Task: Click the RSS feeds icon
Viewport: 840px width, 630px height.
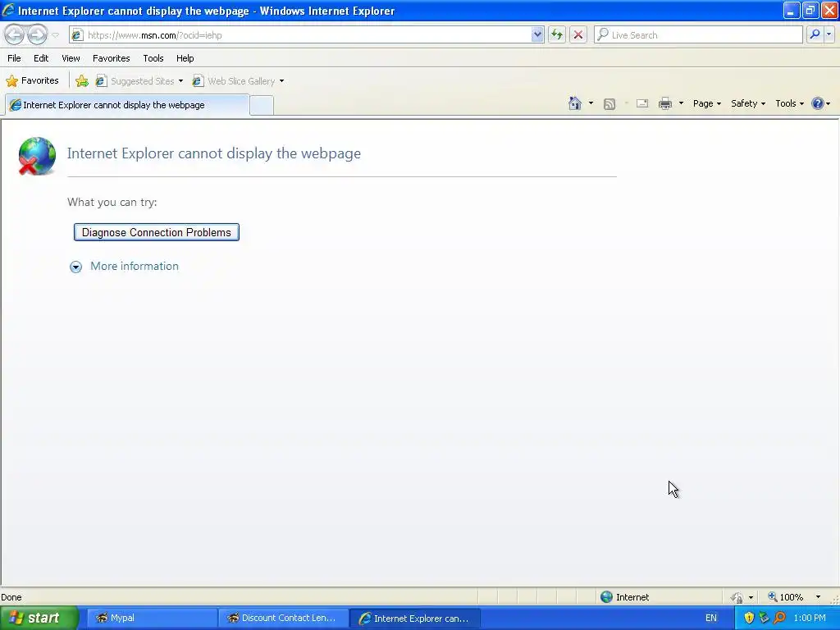Action: (x=609, y=104)
